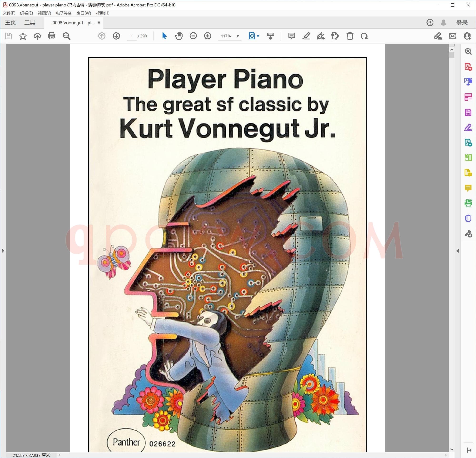
Task: Click the 登录 sign-in button
Action: [462, 23]
